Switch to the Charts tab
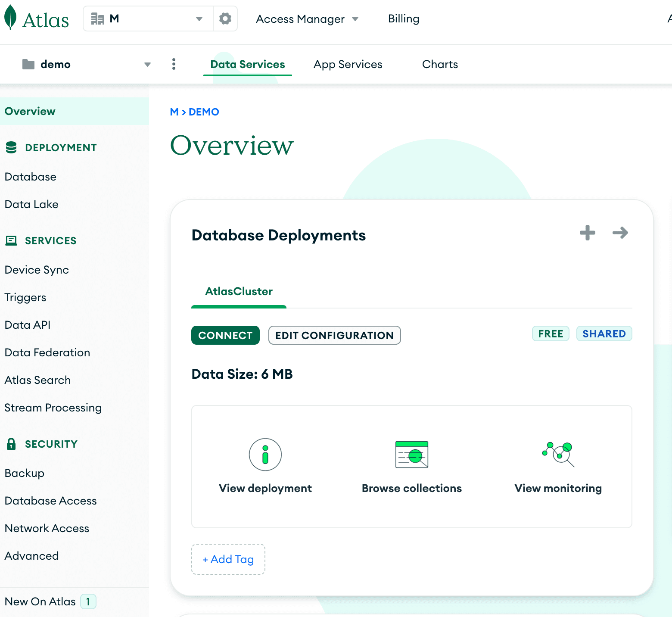Screen dimensions: 672x617 coord(440,64)
